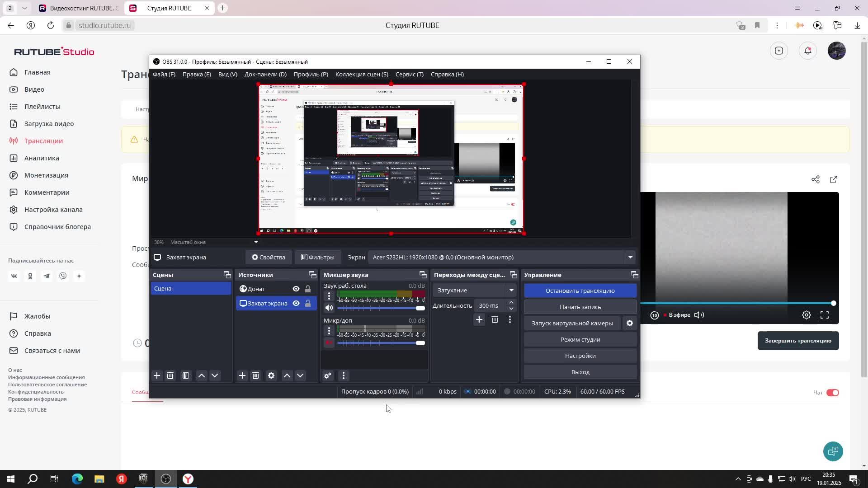The image size is (868, 488).
Task: Decrease transition duration stepper
Action: pos(511,309)
